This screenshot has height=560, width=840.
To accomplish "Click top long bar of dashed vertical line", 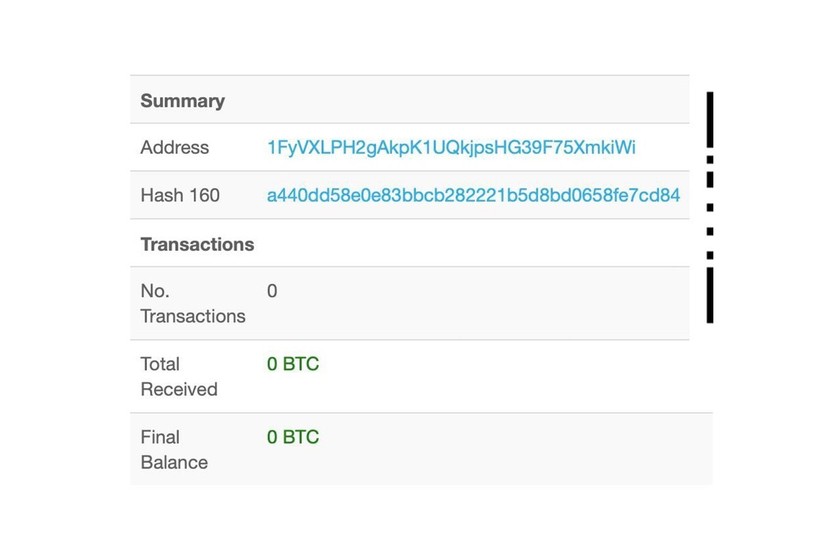I will coord(710,119).
